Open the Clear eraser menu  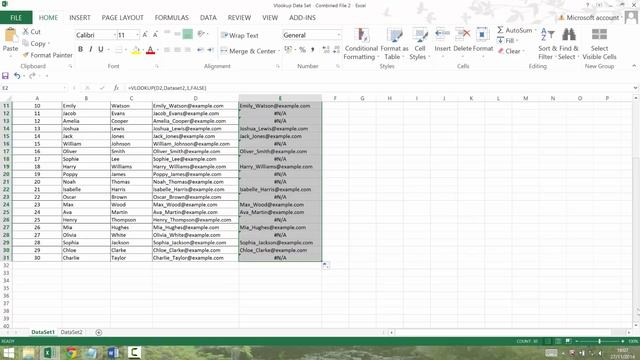(510, 51)
